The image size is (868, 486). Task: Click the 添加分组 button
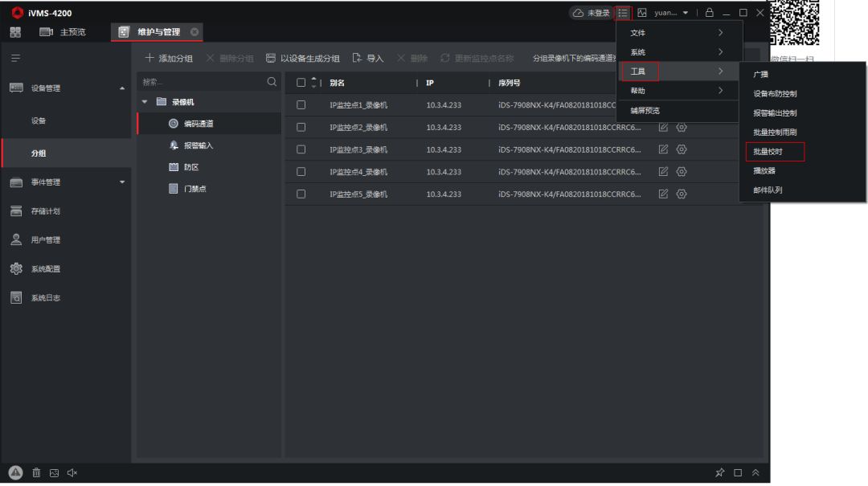pyautogui.click(x=169, y=59)
